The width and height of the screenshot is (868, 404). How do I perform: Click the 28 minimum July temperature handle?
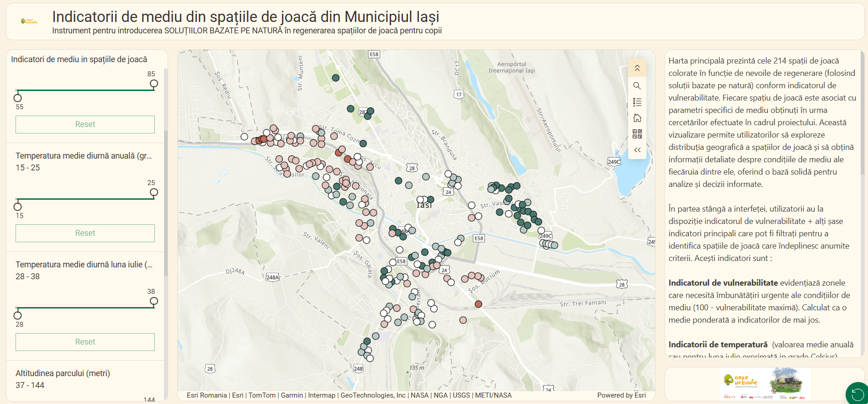click(x=18, y=315)
